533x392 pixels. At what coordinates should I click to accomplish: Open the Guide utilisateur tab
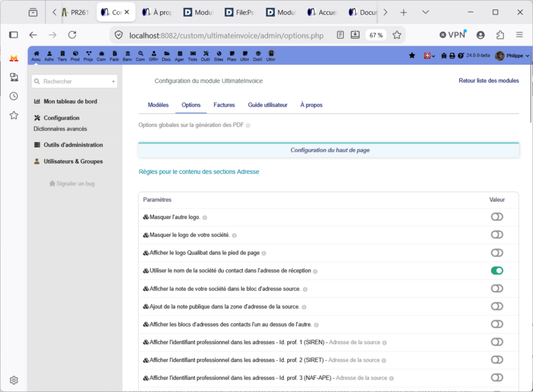click(x=268, y=105)
